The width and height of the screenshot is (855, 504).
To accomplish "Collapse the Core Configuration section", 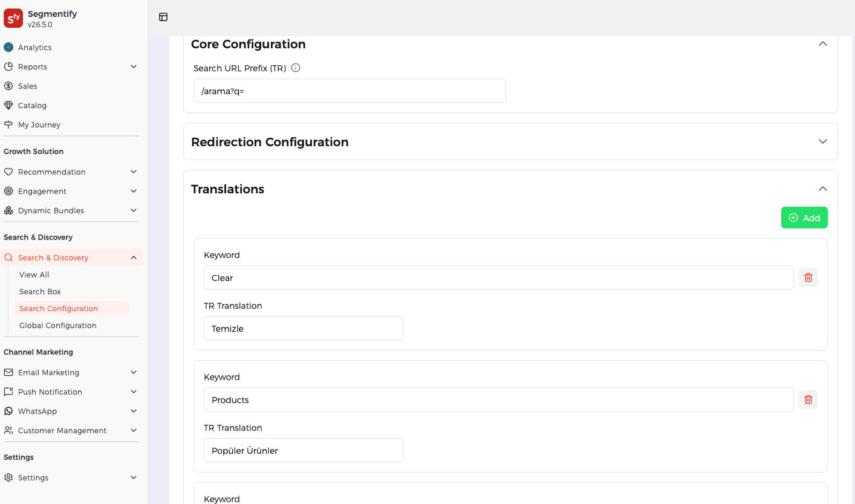I will pyautogui.click(x=822, y=44).
